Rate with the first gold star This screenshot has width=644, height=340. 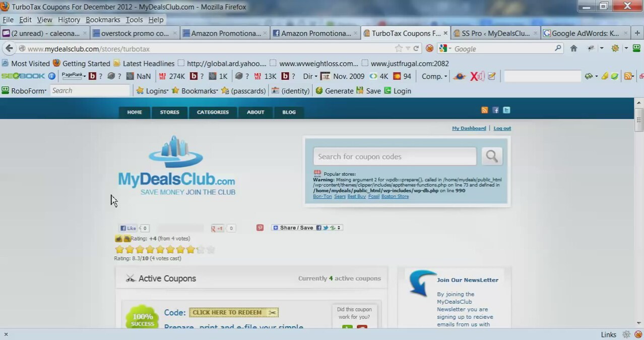click(119, 250)
